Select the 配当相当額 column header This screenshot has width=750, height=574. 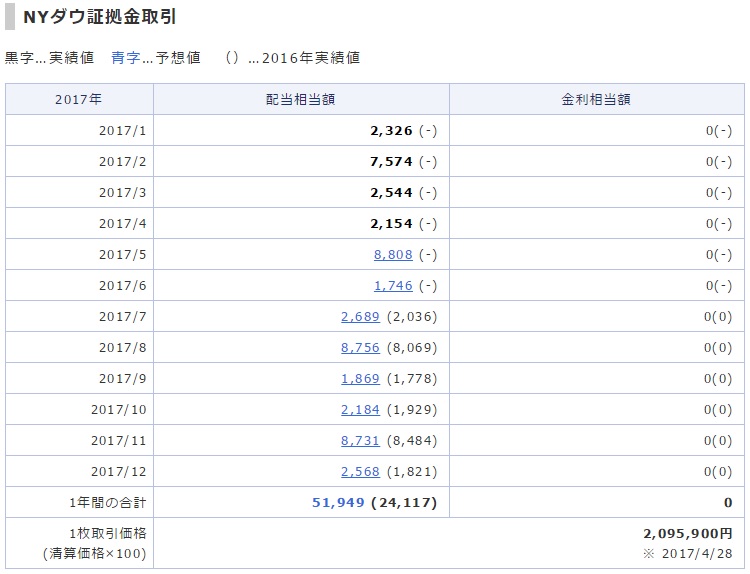[x=301, y=99]
